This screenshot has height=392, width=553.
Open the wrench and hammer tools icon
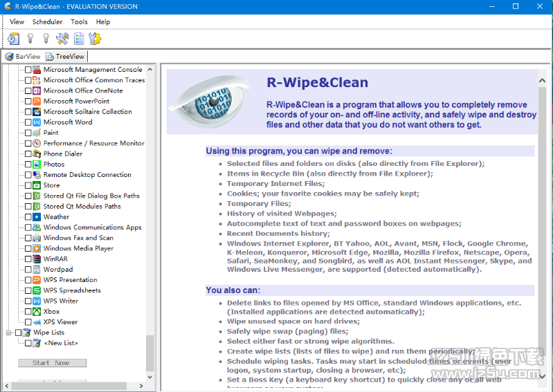click(62, 39)
